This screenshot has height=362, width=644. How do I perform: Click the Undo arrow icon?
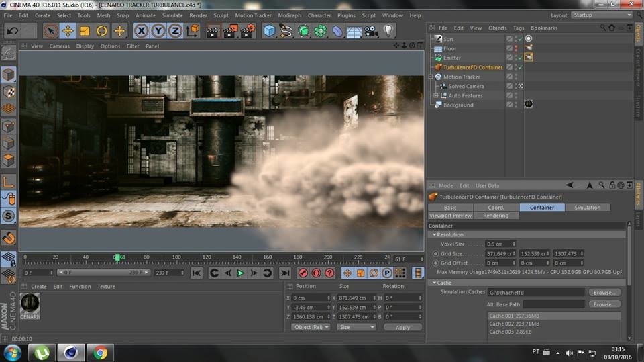(12, 31)
